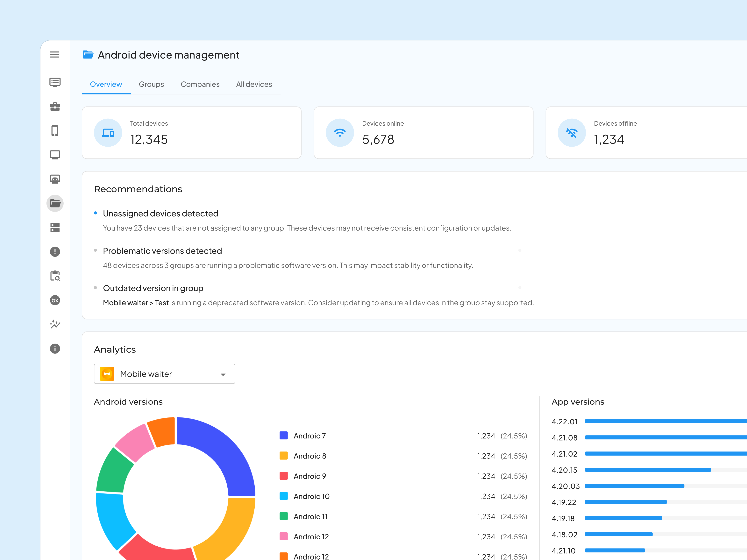This screenshot has height=560, width=747.
Task: Click the Recommendations heading
Action: tap(138, 189)
